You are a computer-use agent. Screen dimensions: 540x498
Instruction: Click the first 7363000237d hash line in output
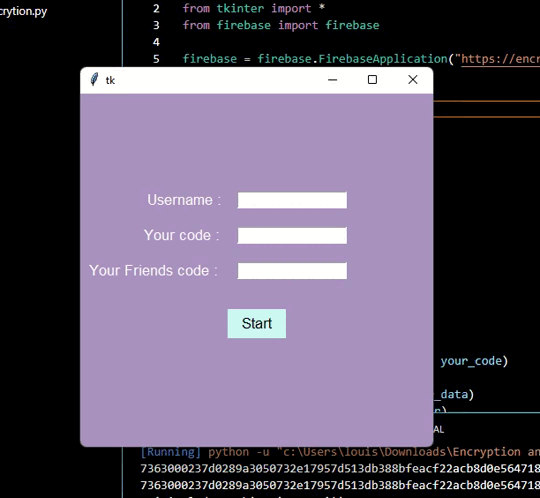[340, 468]
